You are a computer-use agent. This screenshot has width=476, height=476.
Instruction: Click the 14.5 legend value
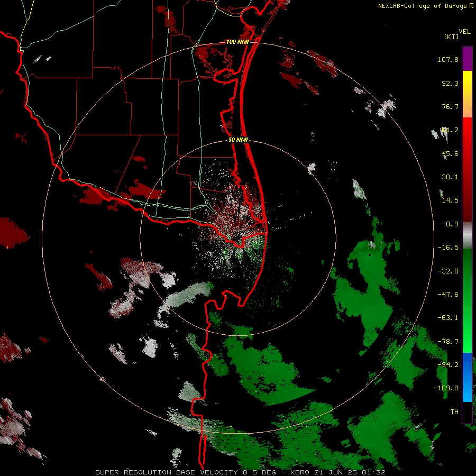tap(450, 200)
